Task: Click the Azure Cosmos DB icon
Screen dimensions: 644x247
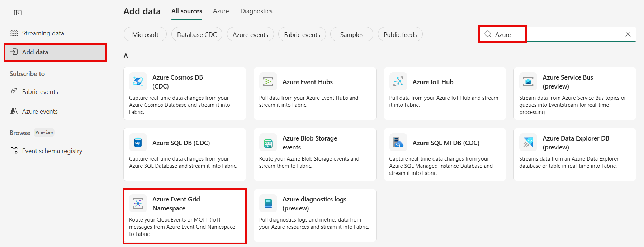Action: point(138,81)
